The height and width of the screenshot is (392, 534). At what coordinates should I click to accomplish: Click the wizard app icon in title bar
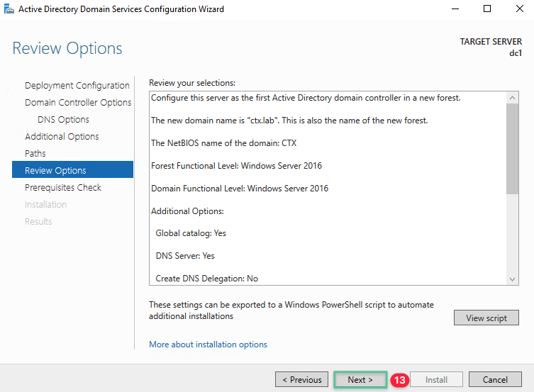click(x=9, y=9)
